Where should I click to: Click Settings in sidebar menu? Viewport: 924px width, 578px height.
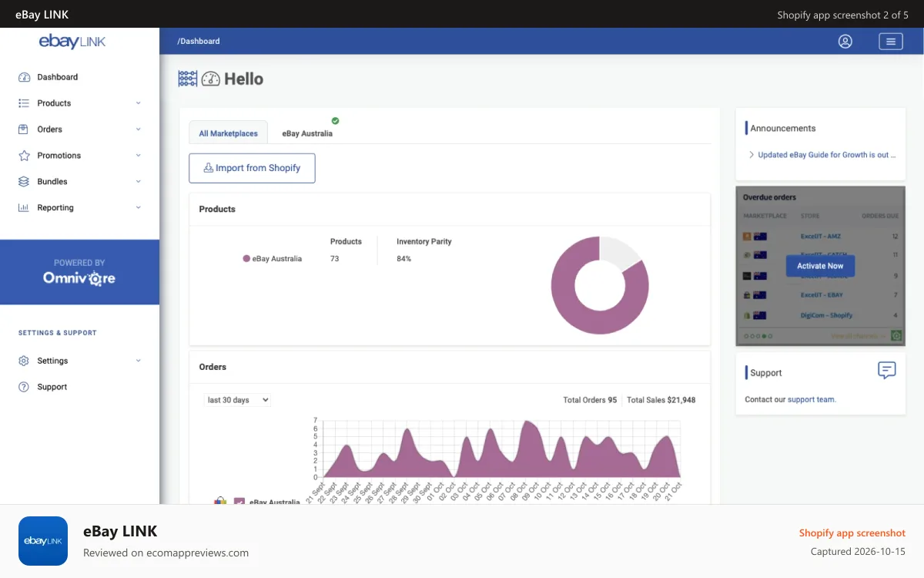pos(52,361)
